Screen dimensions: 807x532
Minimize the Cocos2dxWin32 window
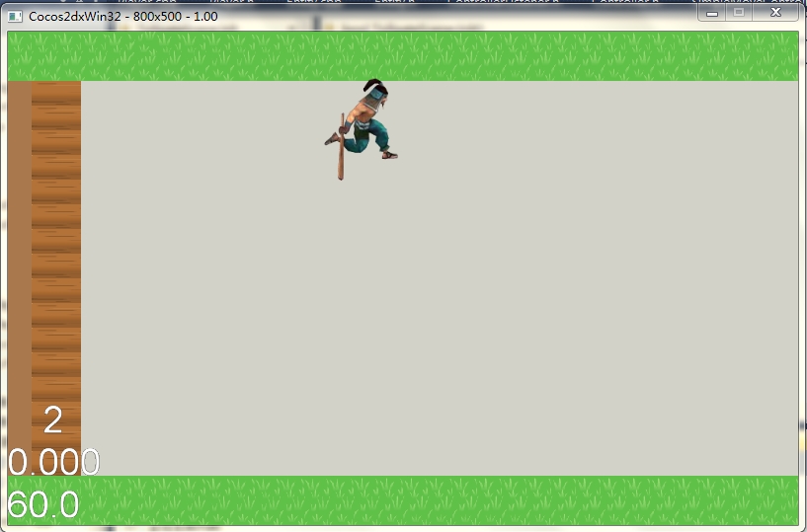point(712,13)
